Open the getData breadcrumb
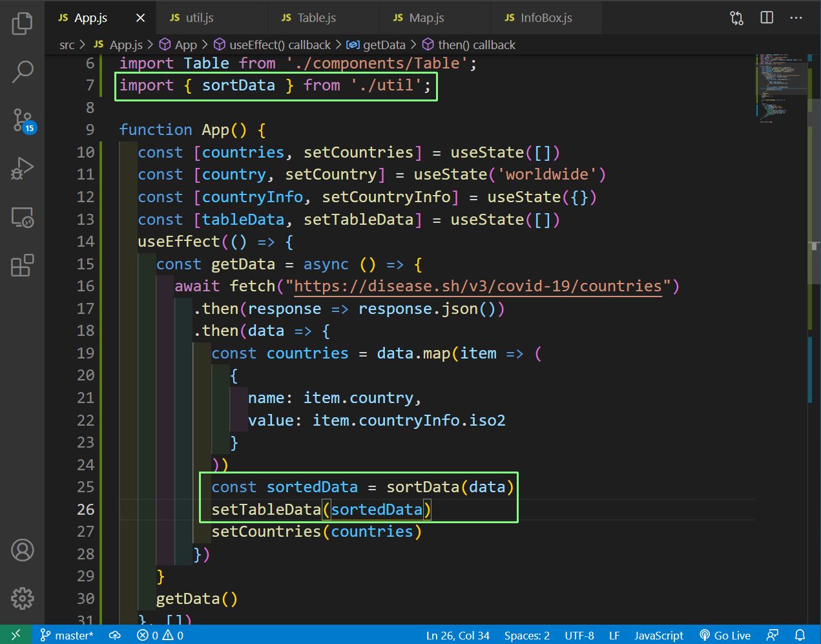Screen dimensions: 821x644 (376, 45)
